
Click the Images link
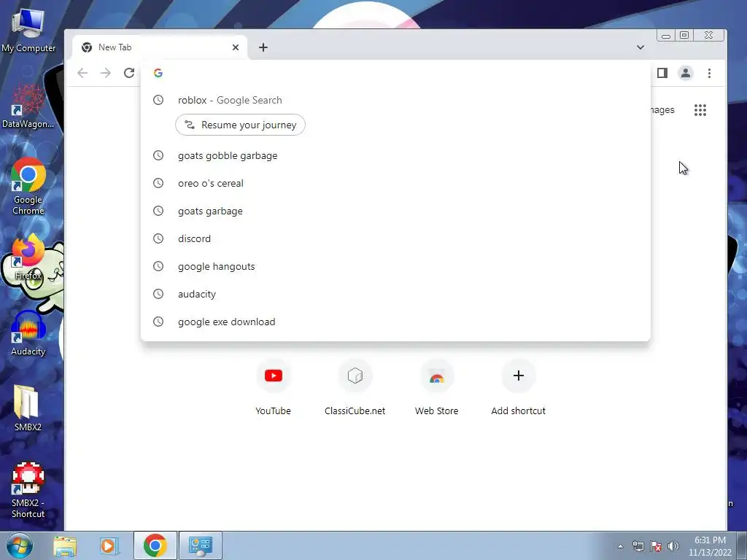pyautogui.click(x=662, y=110)
